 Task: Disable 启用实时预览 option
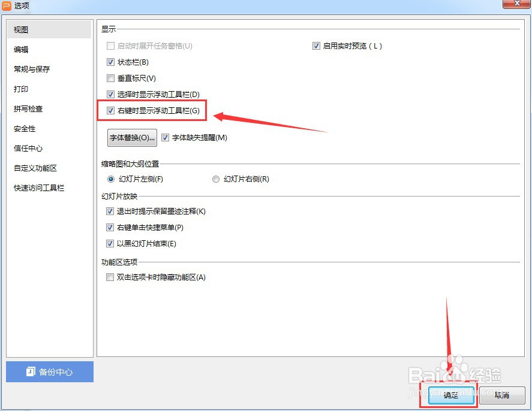(315, 46)
